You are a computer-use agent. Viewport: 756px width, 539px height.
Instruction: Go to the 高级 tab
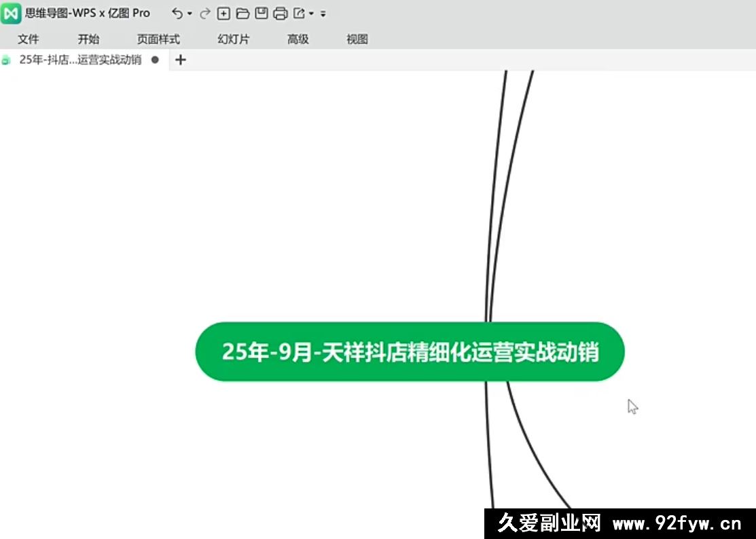point(298,39)
